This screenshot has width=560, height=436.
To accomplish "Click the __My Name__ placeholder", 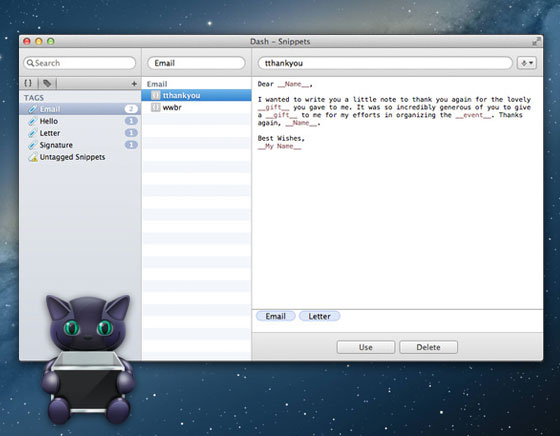I will coord(279,146).
